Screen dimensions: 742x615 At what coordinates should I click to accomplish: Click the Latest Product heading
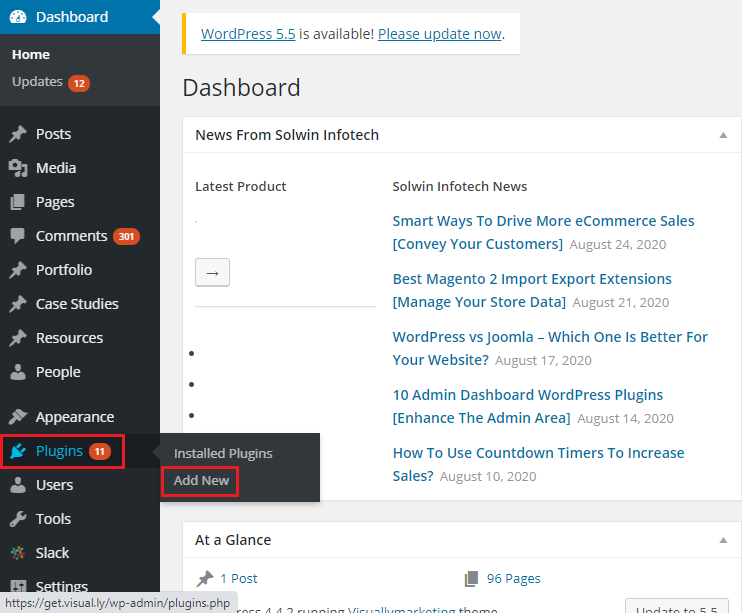240,186
